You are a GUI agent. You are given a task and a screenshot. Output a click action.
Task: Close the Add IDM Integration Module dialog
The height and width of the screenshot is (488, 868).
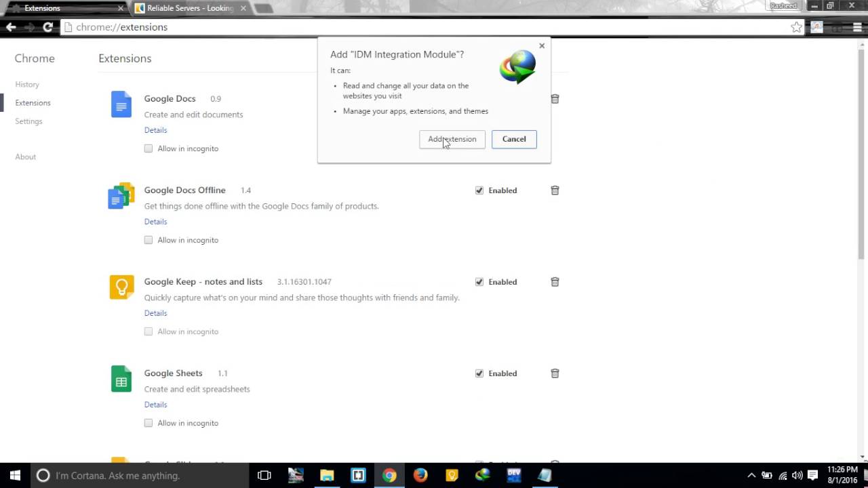point(542,46)
